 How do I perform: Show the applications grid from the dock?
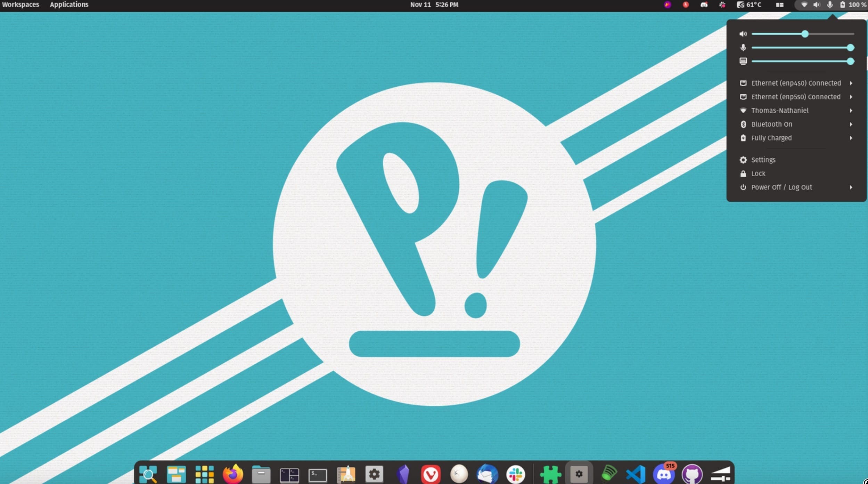coord(204,474)
